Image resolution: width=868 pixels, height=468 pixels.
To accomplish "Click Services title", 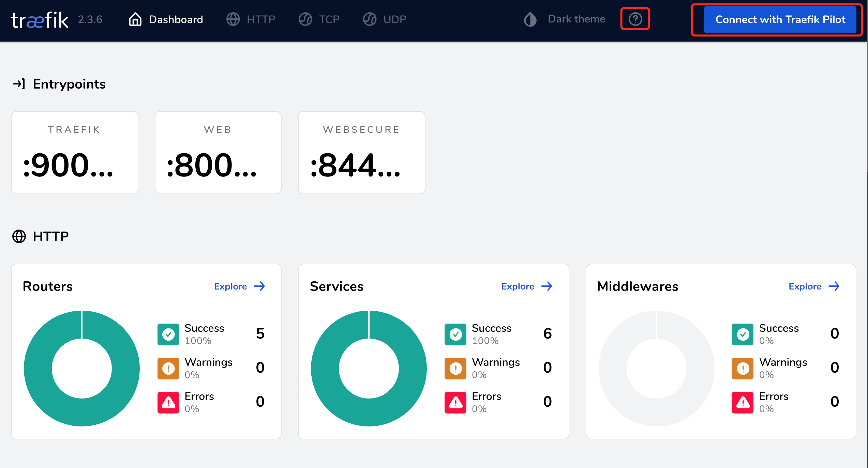I will (x=336, y=286).
